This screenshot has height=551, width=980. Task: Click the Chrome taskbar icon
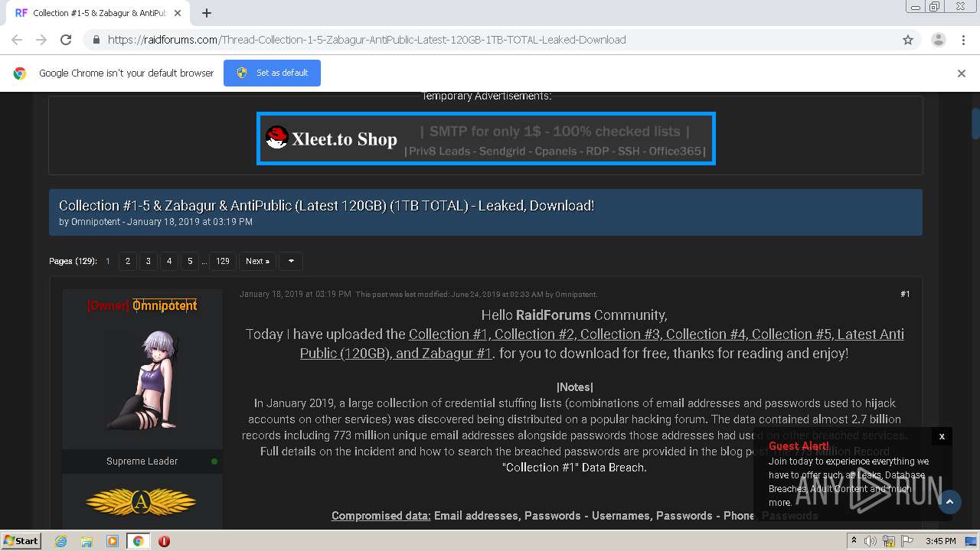pyautogui.click(x=138, y=541)
